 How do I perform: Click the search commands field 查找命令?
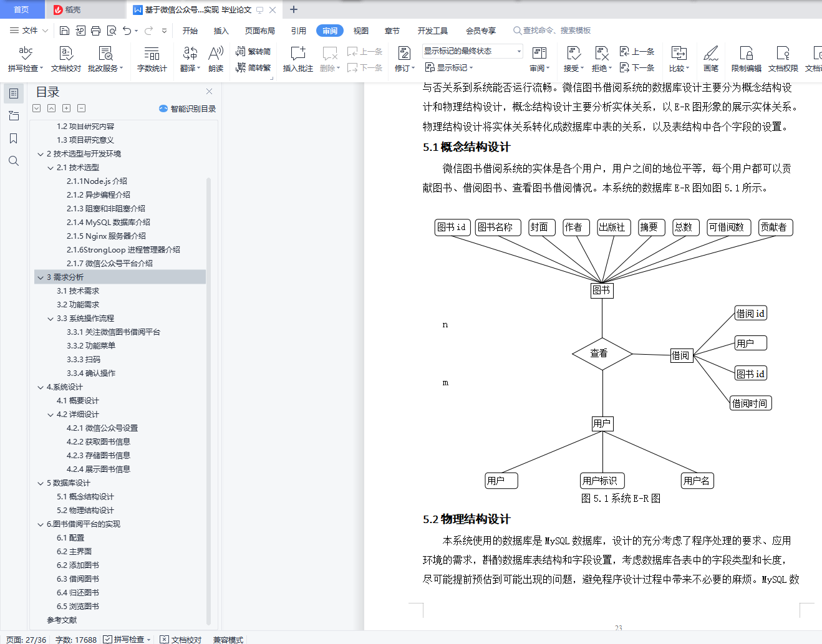pyautogui.click(x=552, y=31)
